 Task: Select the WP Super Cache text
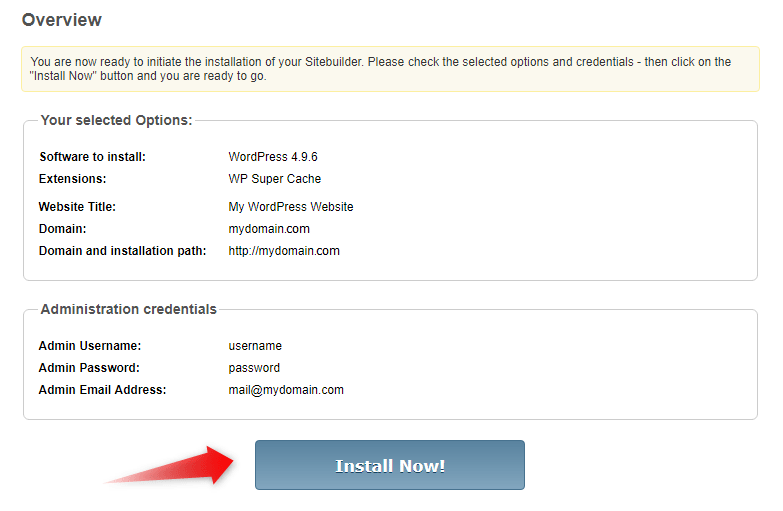tap(275, 179)
